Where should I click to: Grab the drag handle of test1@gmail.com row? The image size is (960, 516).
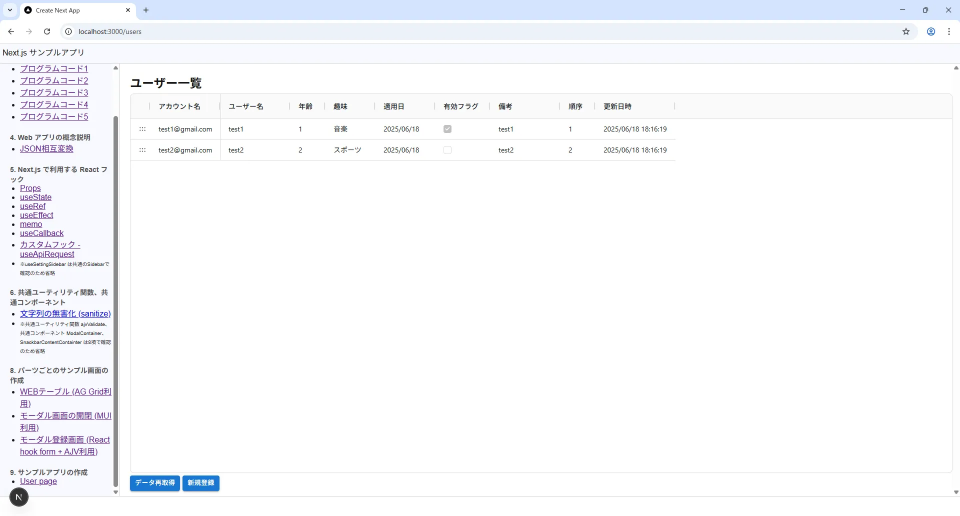pos(142,129)
